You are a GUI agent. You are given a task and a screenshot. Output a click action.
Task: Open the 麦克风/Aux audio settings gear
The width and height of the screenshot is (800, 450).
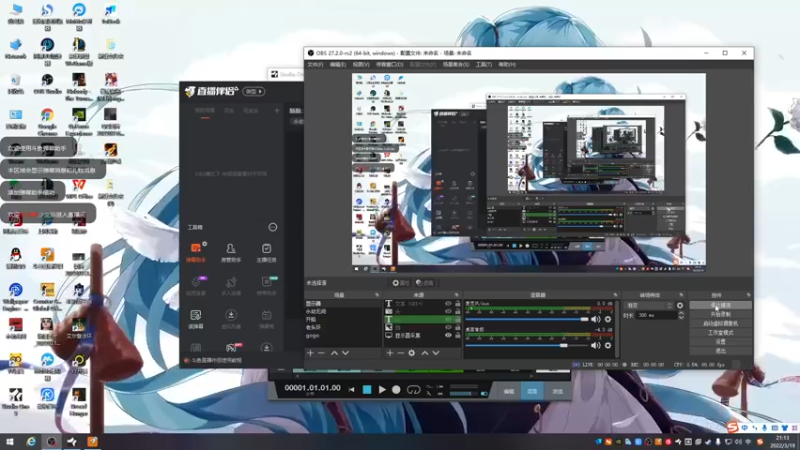pos(608,319)
